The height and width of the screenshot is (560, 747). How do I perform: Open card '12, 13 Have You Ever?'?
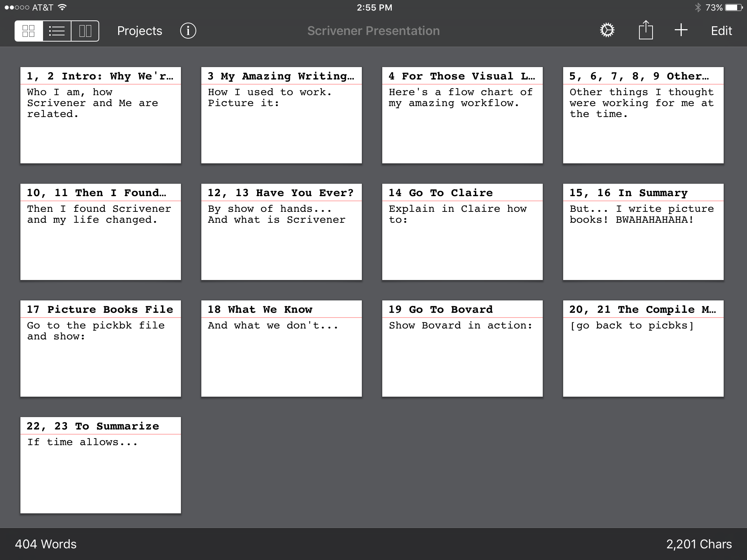pyautogui.click(x=282, y=232)
